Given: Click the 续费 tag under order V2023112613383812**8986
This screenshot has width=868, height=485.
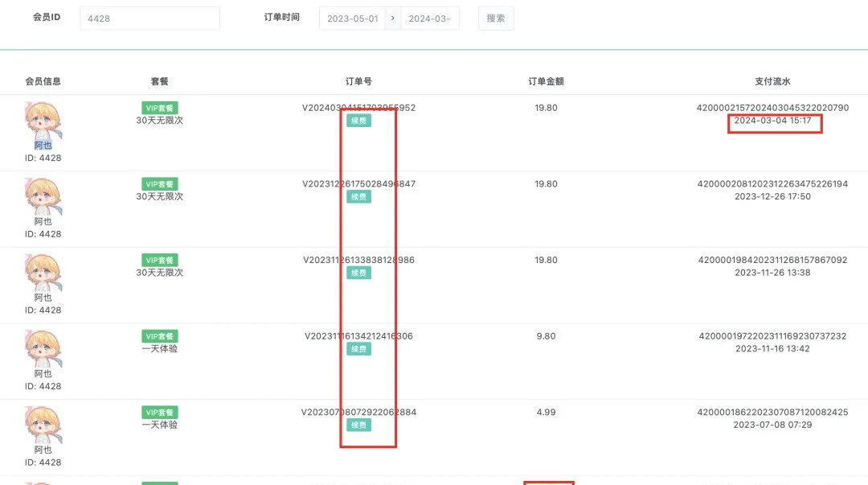Looking at the screenshot, I should coord(358,272).
